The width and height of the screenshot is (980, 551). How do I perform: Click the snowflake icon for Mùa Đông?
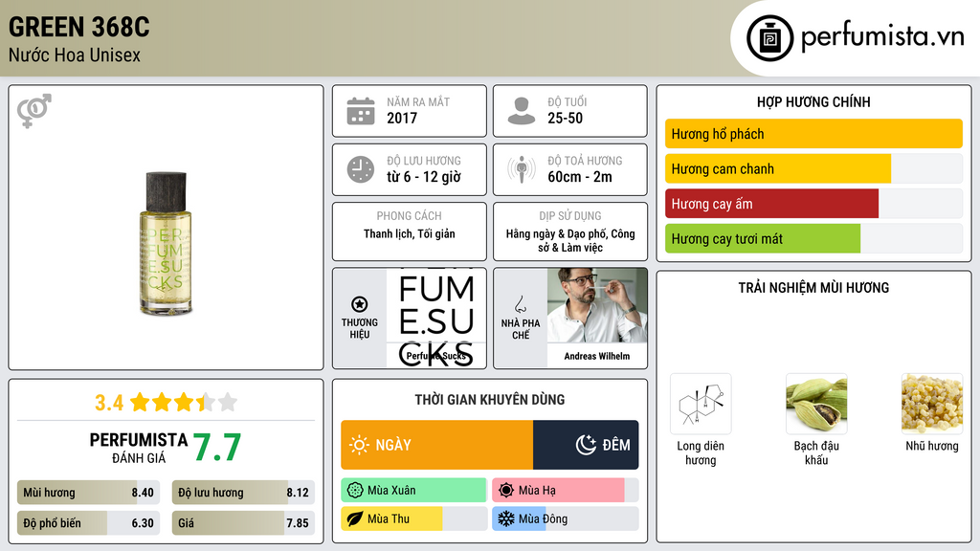pos(506,519)
